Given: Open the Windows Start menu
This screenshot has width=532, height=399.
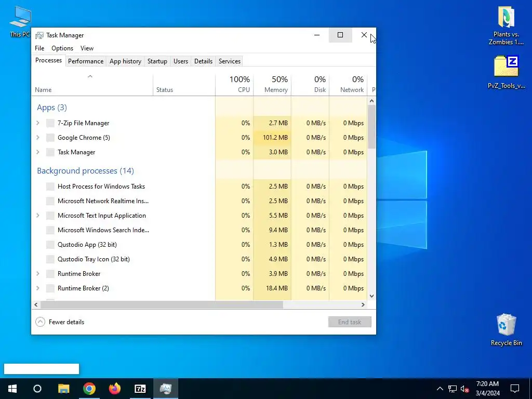Looking at the screenshot, I should [12, 389].
